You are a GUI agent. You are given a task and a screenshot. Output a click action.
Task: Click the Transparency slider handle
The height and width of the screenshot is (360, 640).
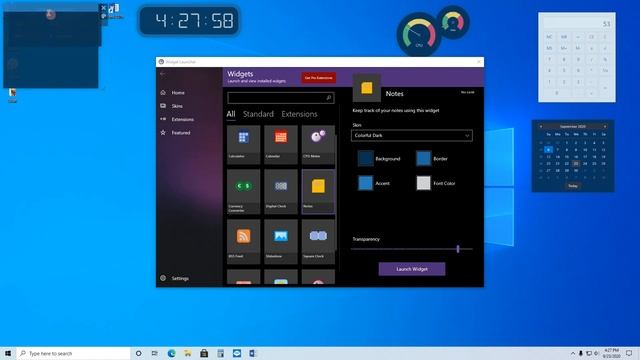(458, 249)
